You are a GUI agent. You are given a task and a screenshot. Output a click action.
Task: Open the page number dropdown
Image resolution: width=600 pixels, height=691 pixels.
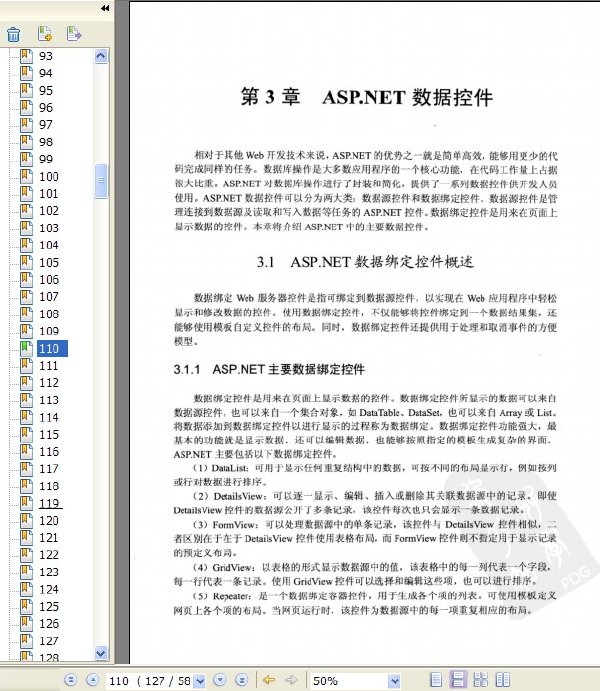pos(200,681)
